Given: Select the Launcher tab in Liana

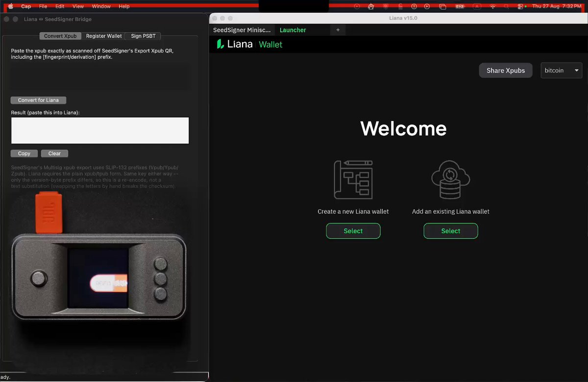Looking at the screenshot, I should [x=293, y=30].
